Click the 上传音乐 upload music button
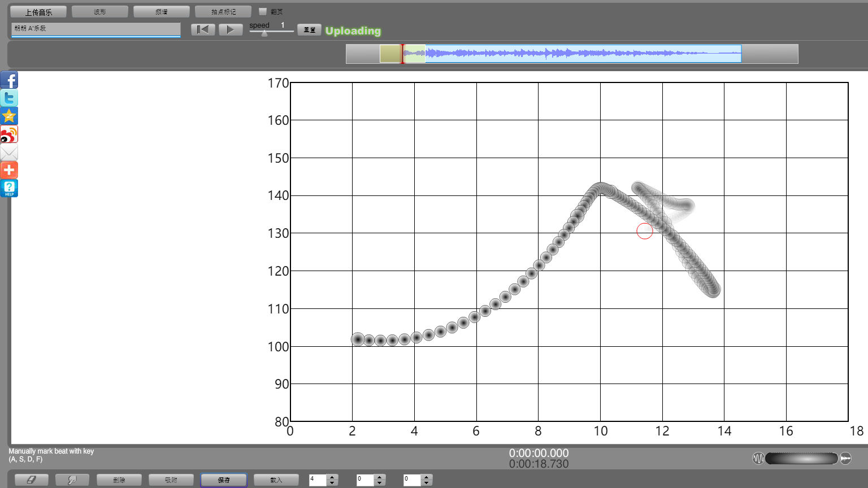This screenshot has width=868, height=488. click(38, 12)
